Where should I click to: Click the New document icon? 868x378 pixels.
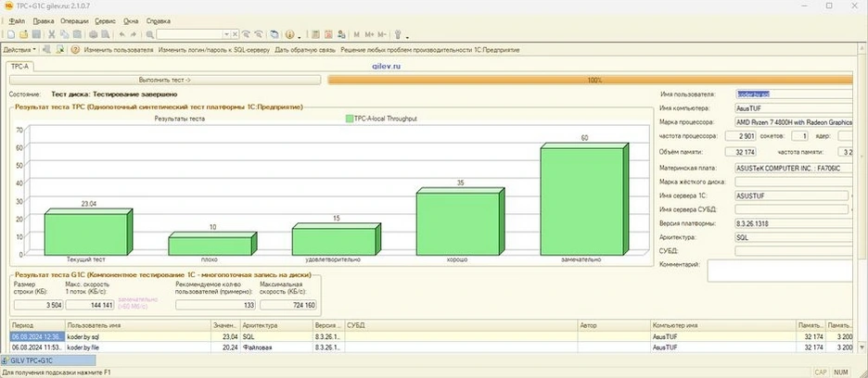pyautogui.click(x=11, y=34)
